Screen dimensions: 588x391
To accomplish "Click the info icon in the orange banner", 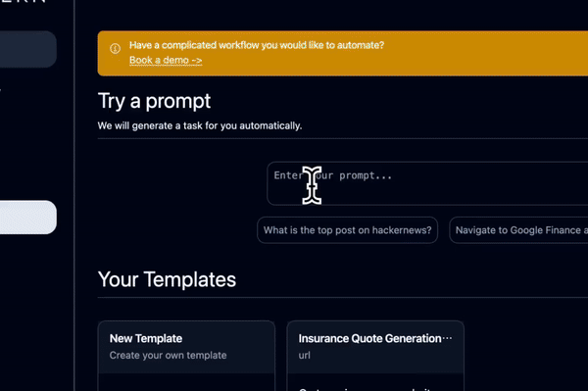I will click(x=115, y=49).
